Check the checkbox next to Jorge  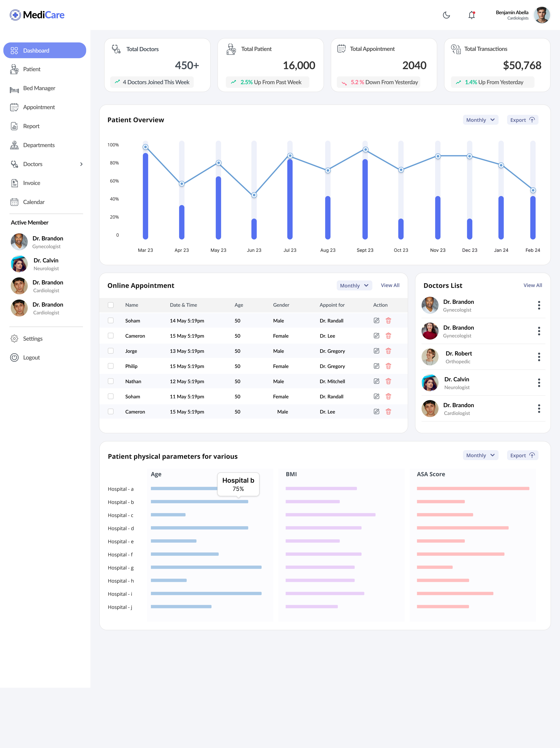pos(111,351)
